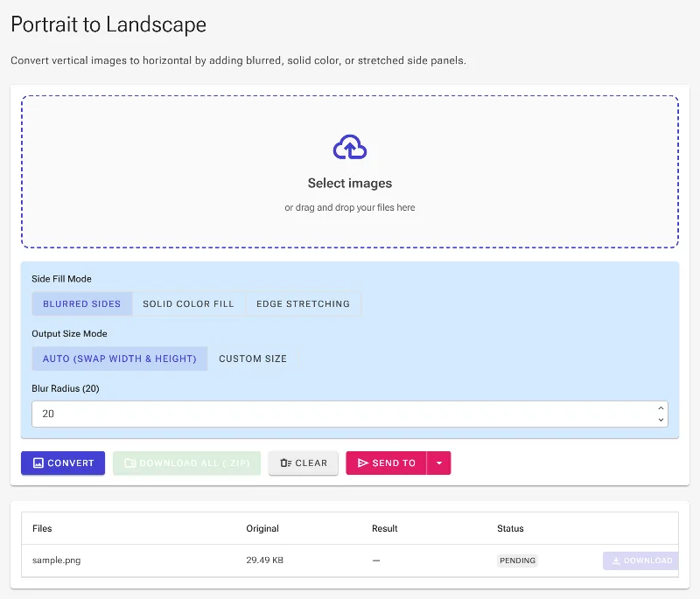Click the sample.png file name
The image size is (700, 599).
pyautogui.click(x=57, y=561)
